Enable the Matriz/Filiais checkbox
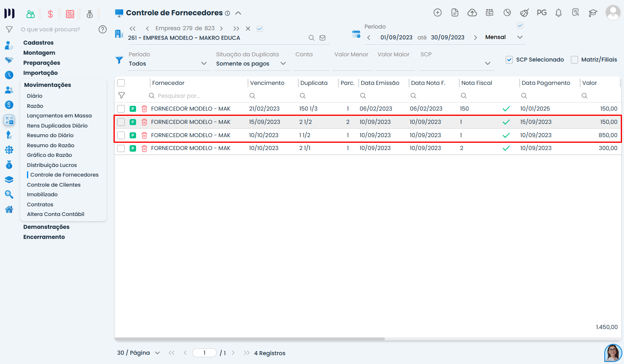Image resolution: width=624 pixels, height=364 pixels. (574, 60)
